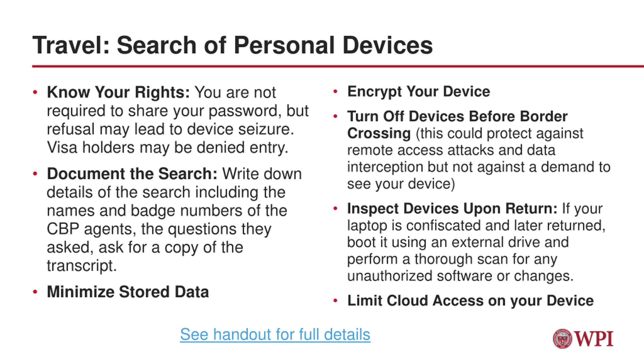
Task: Click the slide title 'Travel: Search of Personal Devices'
Action: coord(232,45)
